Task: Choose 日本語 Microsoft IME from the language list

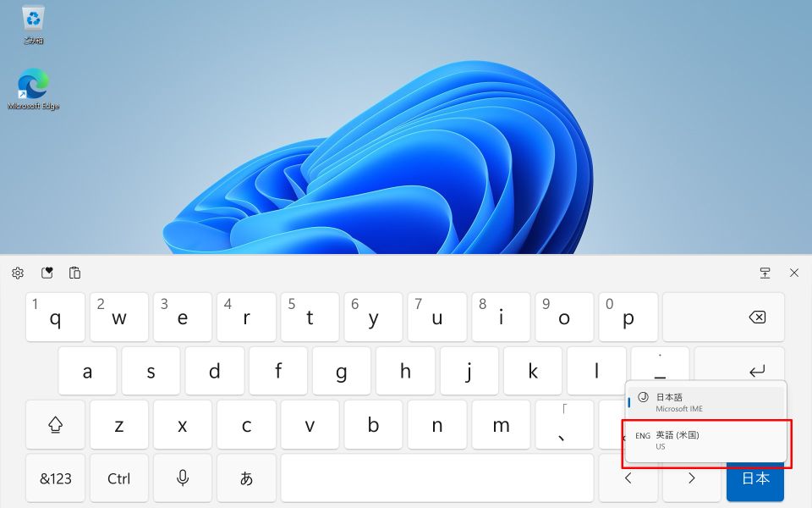Action: [x=705, y=402]
